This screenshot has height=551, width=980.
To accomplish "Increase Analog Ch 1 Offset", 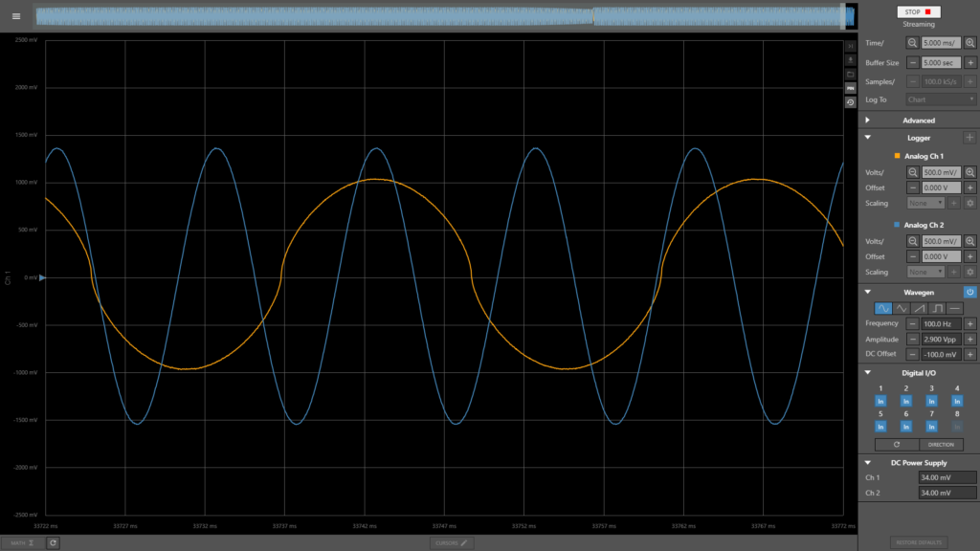I will [970, 187].
